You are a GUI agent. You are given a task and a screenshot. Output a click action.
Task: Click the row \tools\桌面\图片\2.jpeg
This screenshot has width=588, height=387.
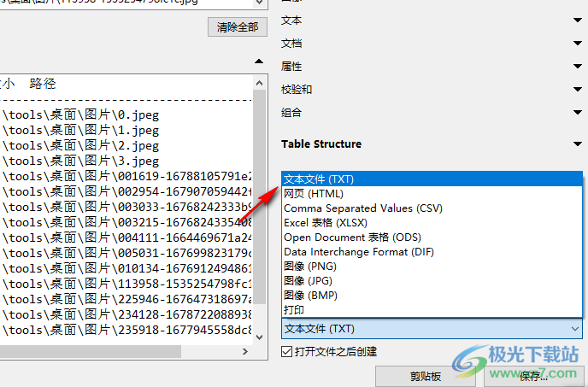[80, 145]
